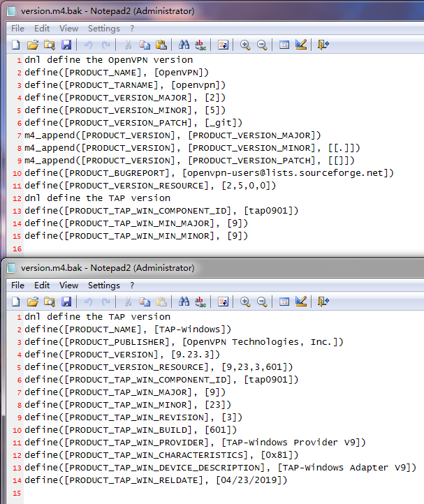The width and height of the screenshot is (424, 504).
Task: Click Replace icon in lower Notepad2 window
Action: 200,302
